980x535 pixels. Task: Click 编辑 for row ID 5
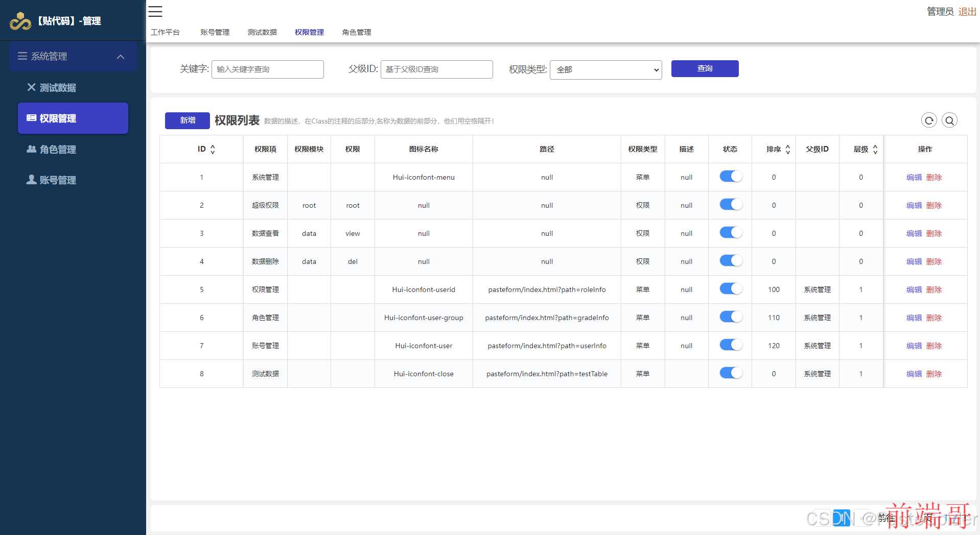point(914,289)
